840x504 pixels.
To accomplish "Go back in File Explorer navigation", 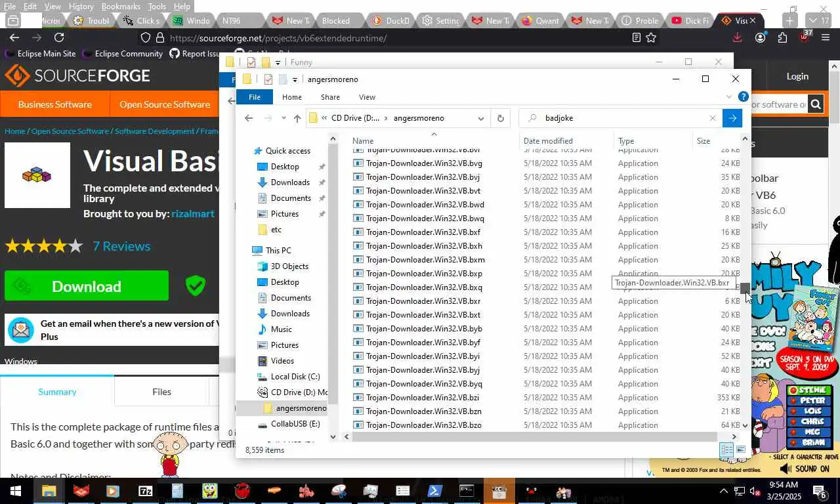I will (x=248, y=118).
